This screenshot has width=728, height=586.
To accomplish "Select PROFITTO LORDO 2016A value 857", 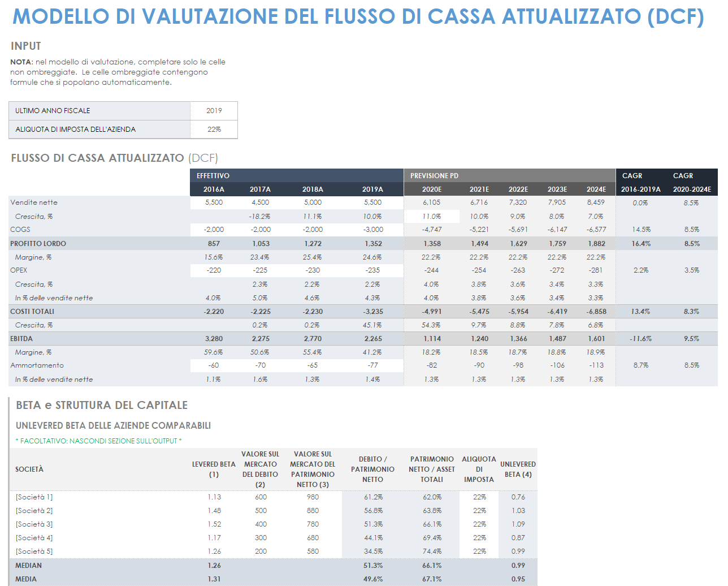I will (214, 244).
